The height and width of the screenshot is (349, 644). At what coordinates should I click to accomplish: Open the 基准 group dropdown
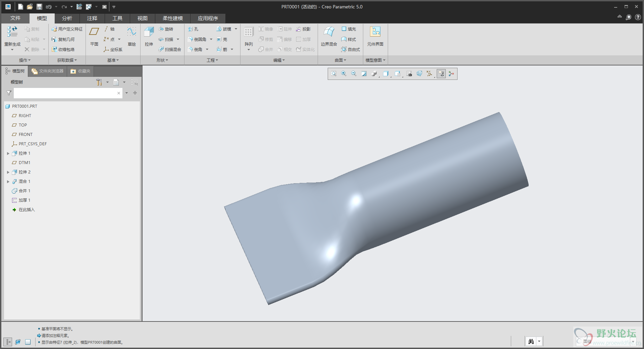tap(113, 60)
